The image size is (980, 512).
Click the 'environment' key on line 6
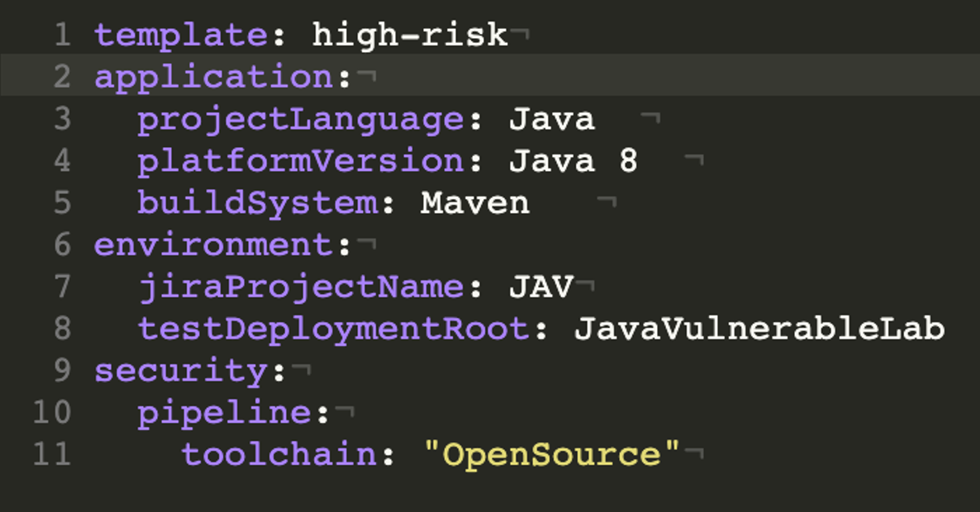[214, 244]
